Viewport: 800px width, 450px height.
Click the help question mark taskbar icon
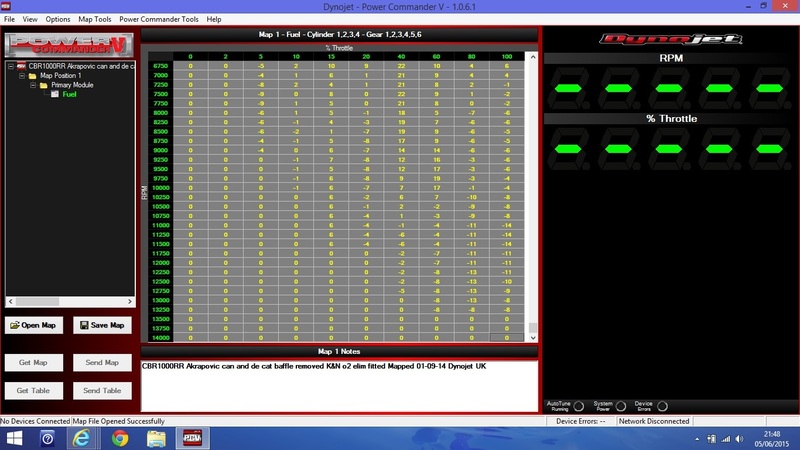pyautogui.click(x=47, y=438)
